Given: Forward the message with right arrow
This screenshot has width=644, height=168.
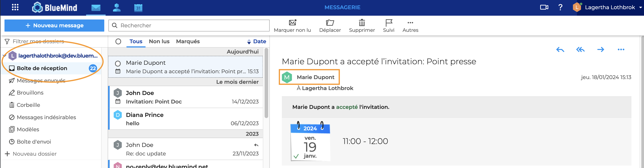Looking at the screenshot, I should click(x=600, y=50).
